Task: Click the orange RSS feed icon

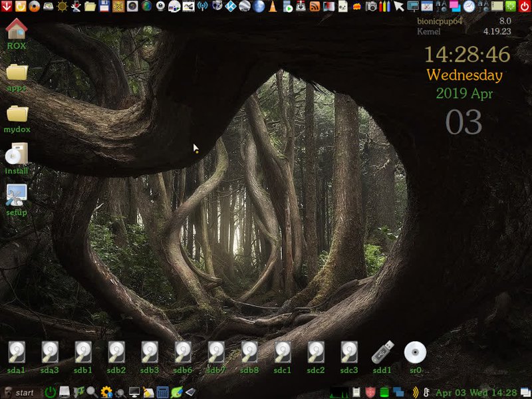Action: [x=315, y=6]
